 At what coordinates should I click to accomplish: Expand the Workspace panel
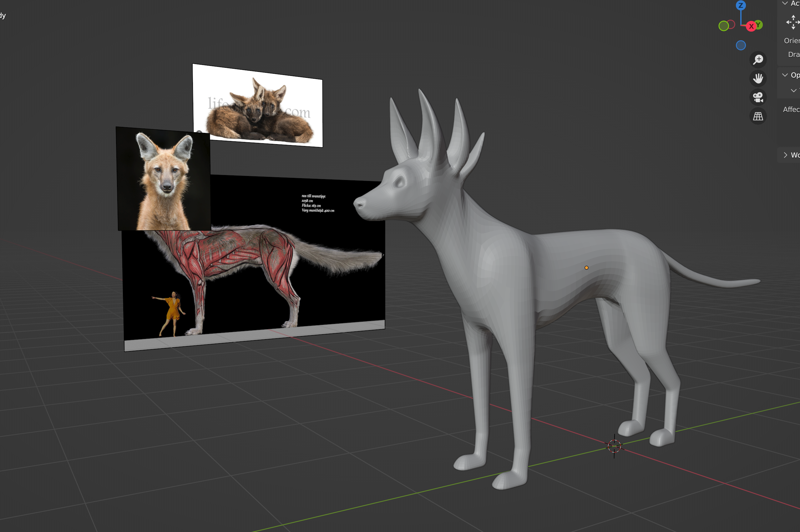click(x=785, y=155)
